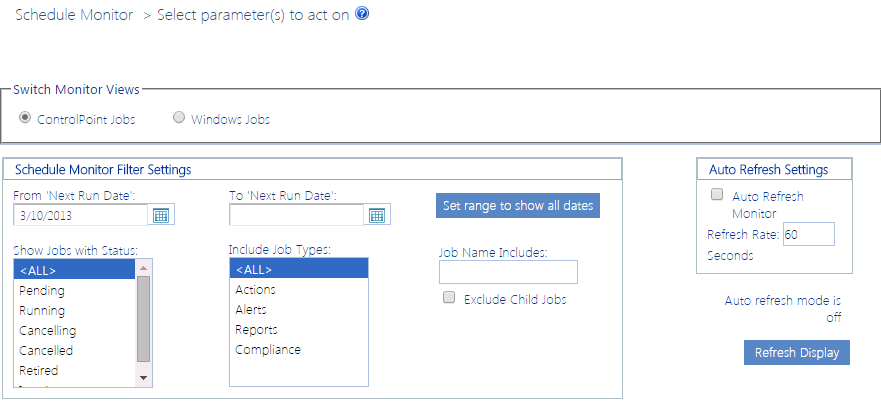Image resolution: width=881 pixels, height=406 pixels.
Task: Click the help question mark icon
Action: (362, 15)
